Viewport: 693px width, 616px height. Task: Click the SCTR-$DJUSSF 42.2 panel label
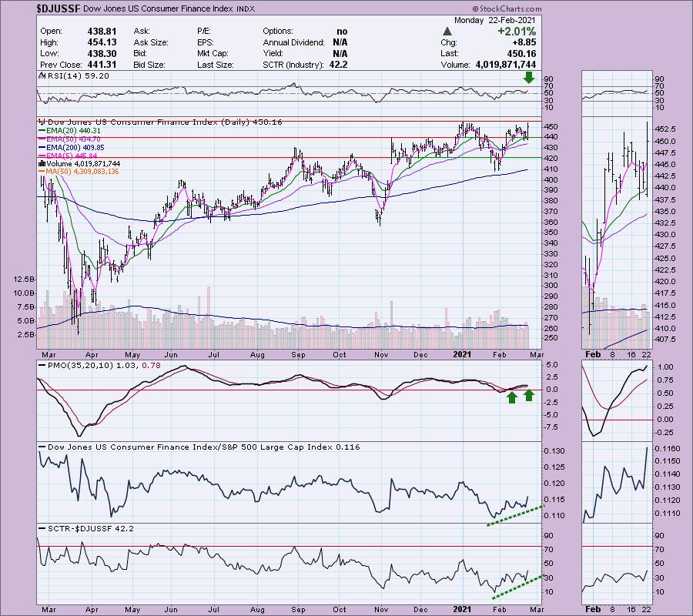pyautogui.click(x=90, y=528)
